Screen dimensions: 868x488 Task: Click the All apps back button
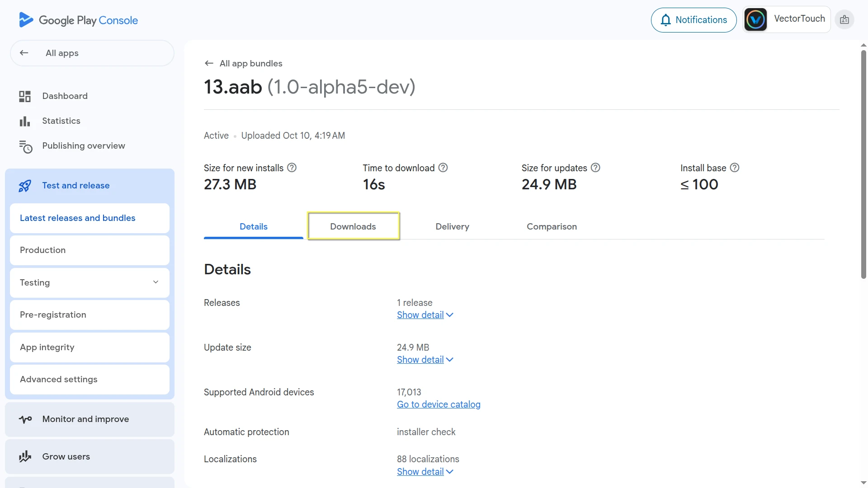[x=24, y=53]
